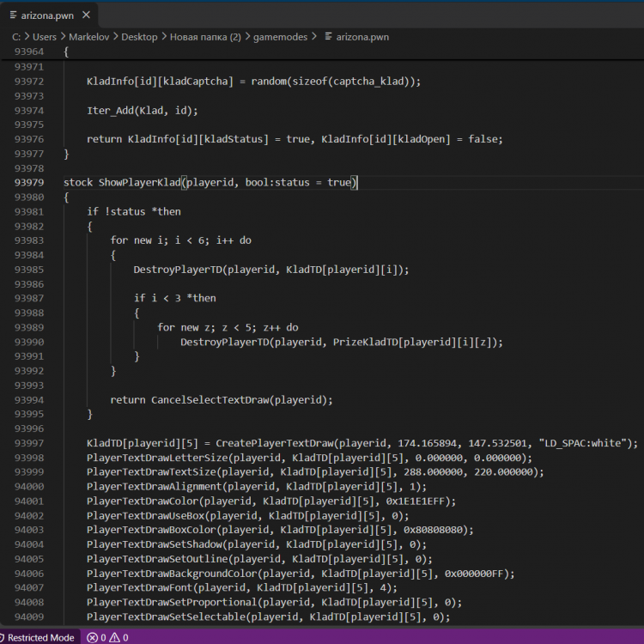Click the Restricted Mode status button
The width and height of the screenshot is (644, 644).
(39, 637)
